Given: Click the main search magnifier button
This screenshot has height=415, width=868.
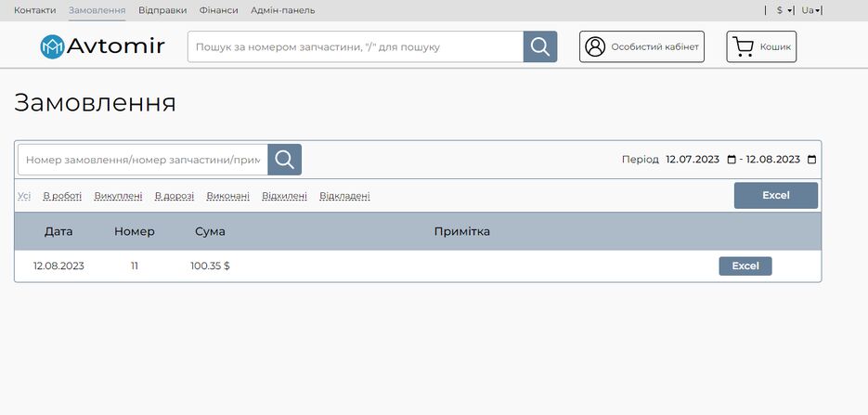Looking at the screenshot, I should pyautogui.click(x=539, y=46).
